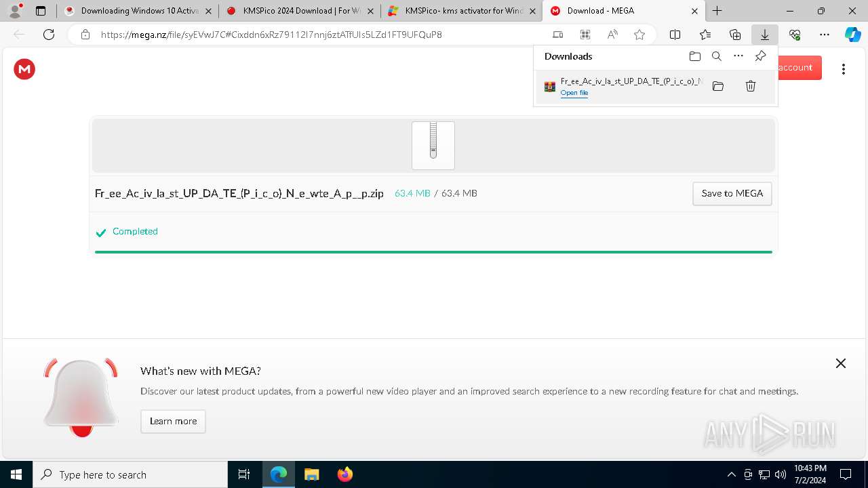
Task: Open Firefox from taskbar
Action: coord(344,474)
